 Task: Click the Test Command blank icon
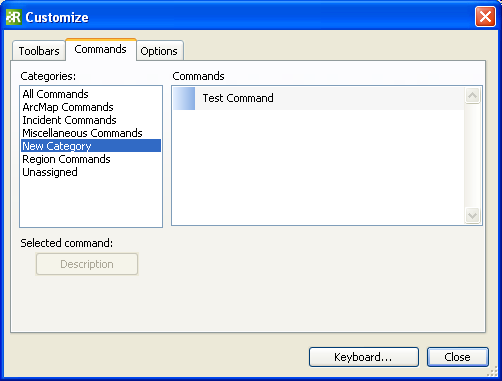click(184, 98)
